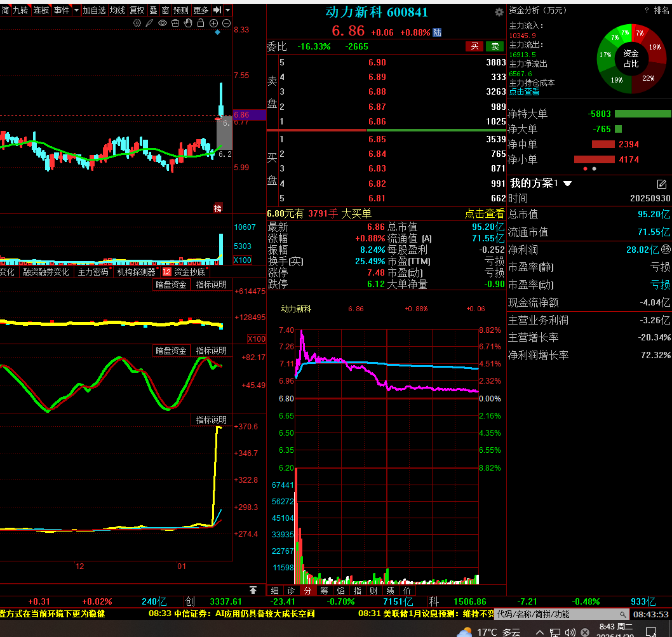
Task: Select the feather drawing tool
Action: coord(149,23)
